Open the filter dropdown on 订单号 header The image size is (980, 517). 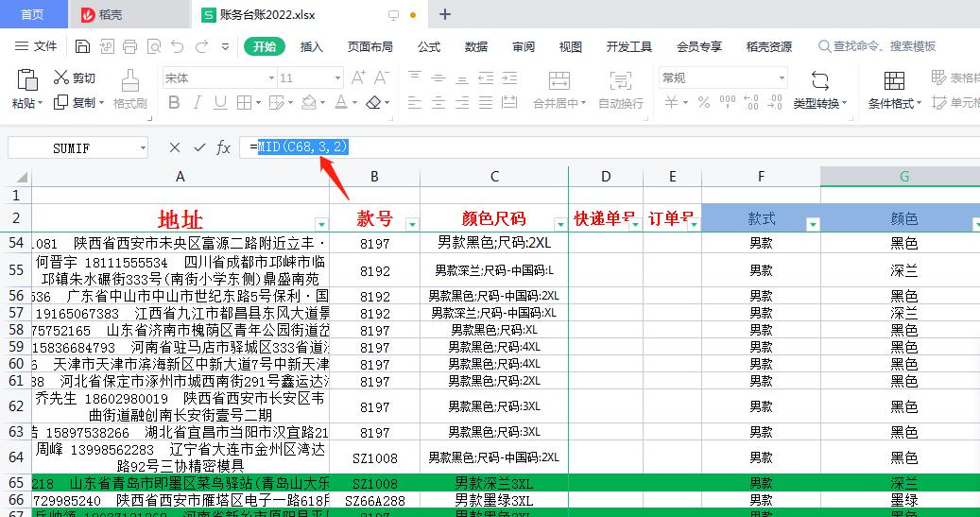[x=694, y=224]
